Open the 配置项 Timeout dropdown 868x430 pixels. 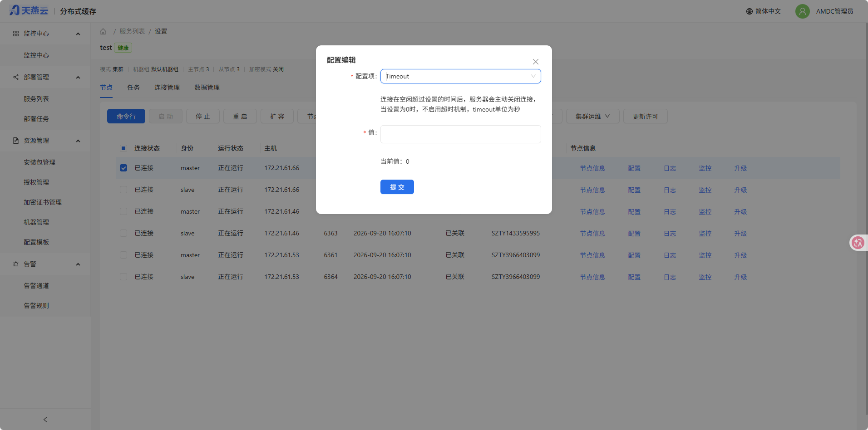click(x=460, y=76)
